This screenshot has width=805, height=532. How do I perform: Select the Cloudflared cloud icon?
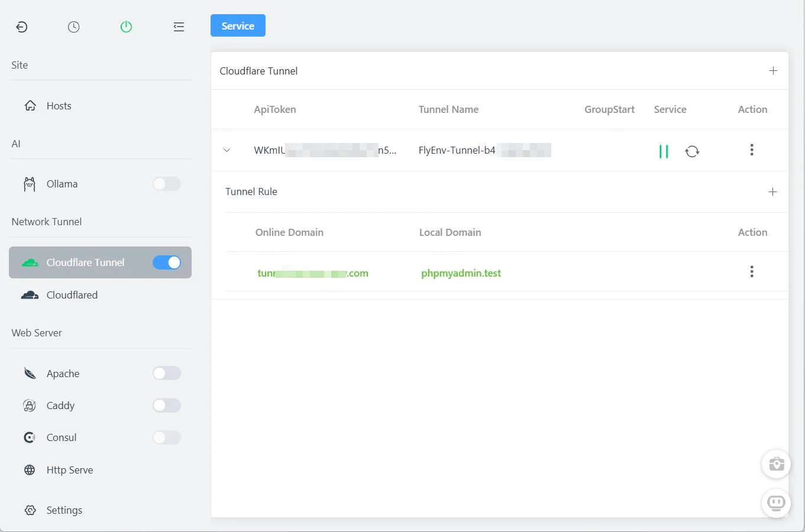tap(30, 294)
